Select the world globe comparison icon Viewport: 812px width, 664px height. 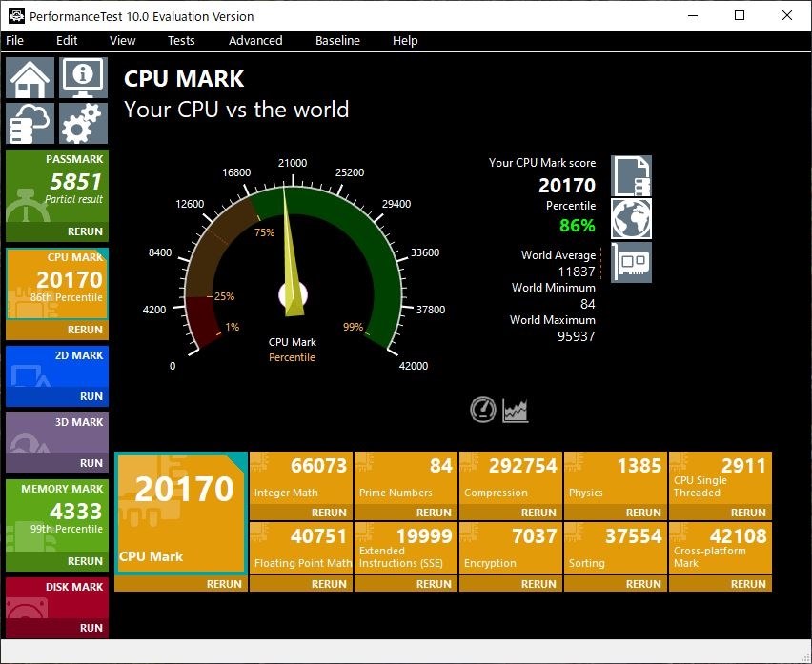(631, 219)
